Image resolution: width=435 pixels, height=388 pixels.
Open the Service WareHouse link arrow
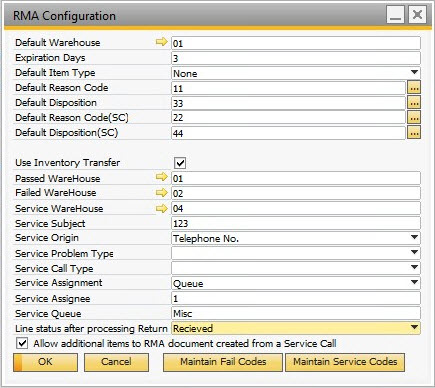162,208
